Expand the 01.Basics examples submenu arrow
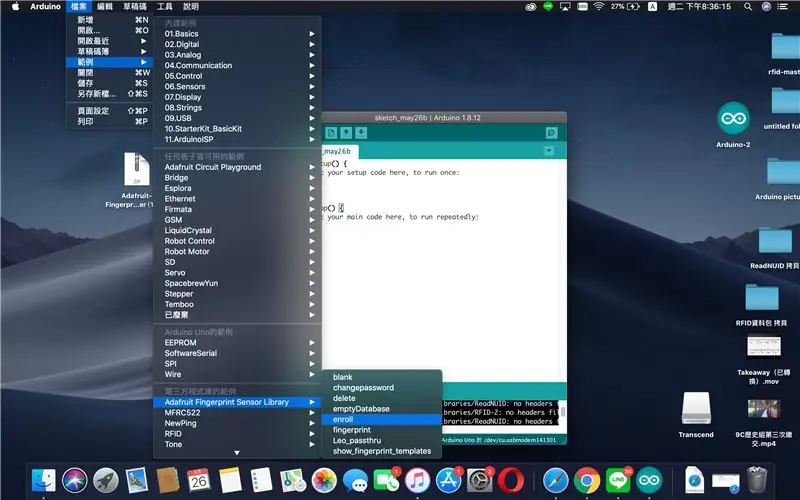The height and width of the screenshot is (500, 800). [x=312, y=34]
